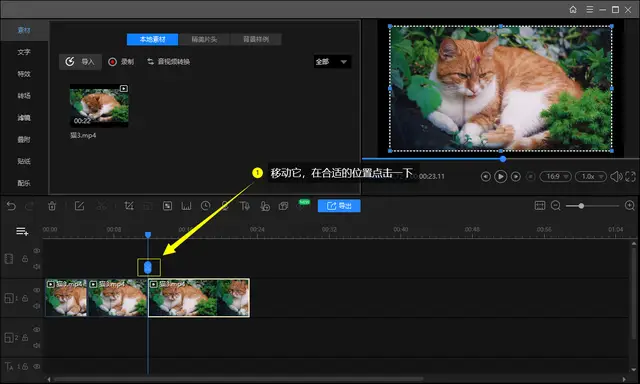Open the 特效 sidebar section
Viewport: 640px width, 384px height.
[24, 74]
